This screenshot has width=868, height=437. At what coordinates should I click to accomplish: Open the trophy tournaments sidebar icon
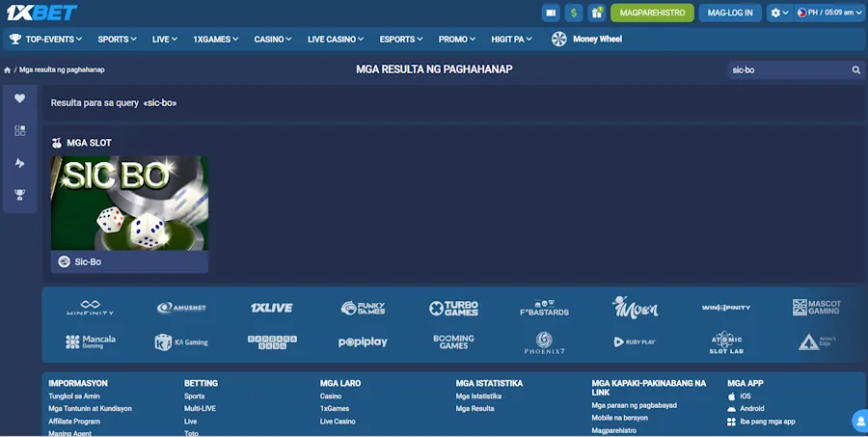[20, 195]
